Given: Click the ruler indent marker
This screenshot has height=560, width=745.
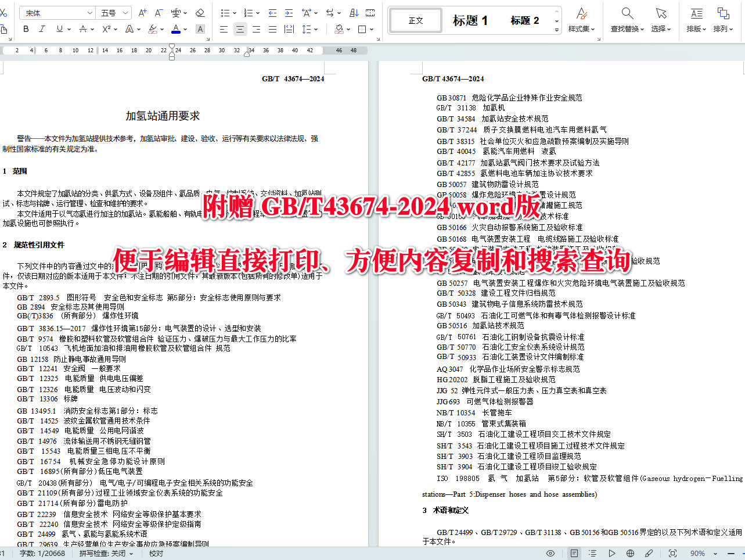Looking at the screenshot, I should (171, 53).
